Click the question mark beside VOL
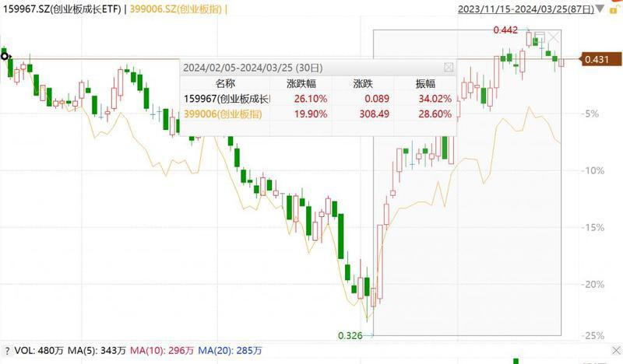This screenshot has width=623, height=364. (x=7, y=349)
